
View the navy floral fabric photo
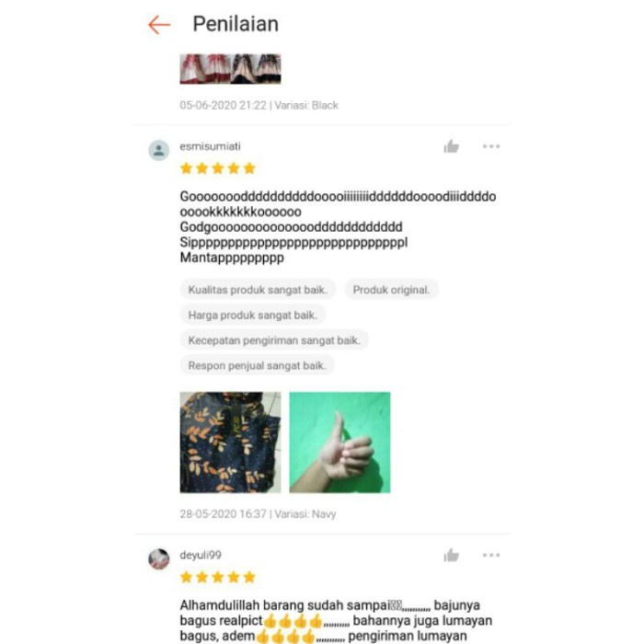(230, 443)
